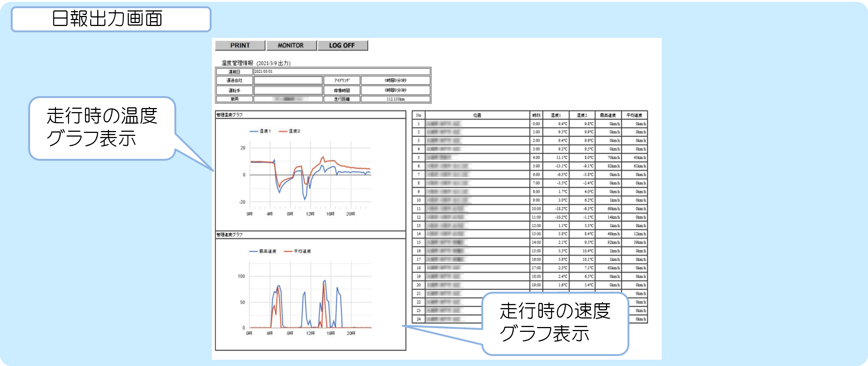Image resolution: width=868 pixels, height=366 pixels.
Task: Focus the 運転手 input field
Action: (x=288, y=90)
